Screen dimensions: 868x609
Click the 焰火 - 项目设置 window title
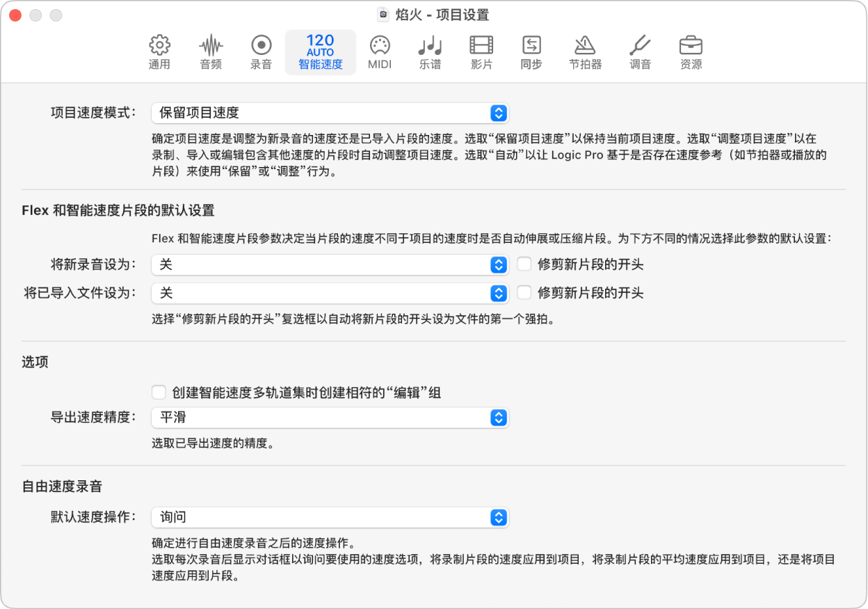(x=442, y=15)
